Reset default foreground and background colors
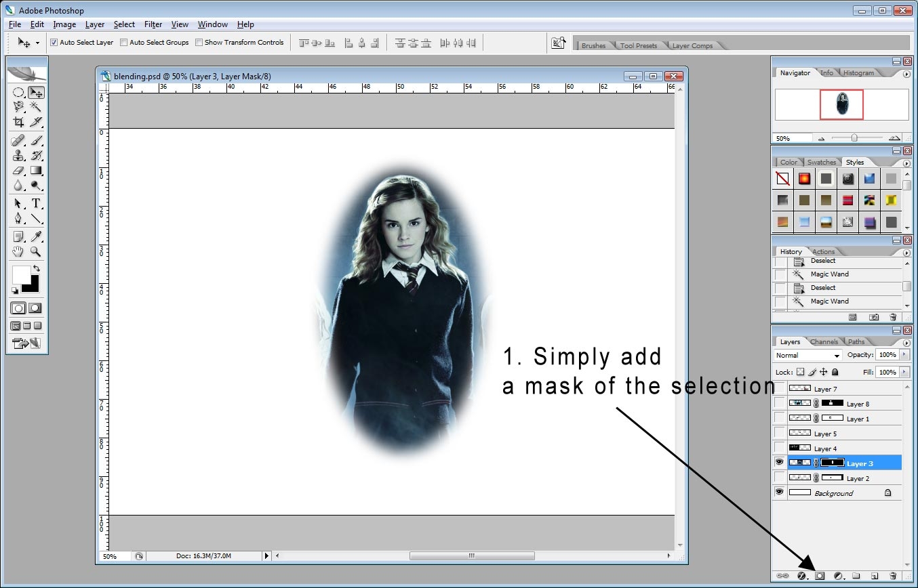The width and height of the screenshot is (918, 588). click(15, 291)
